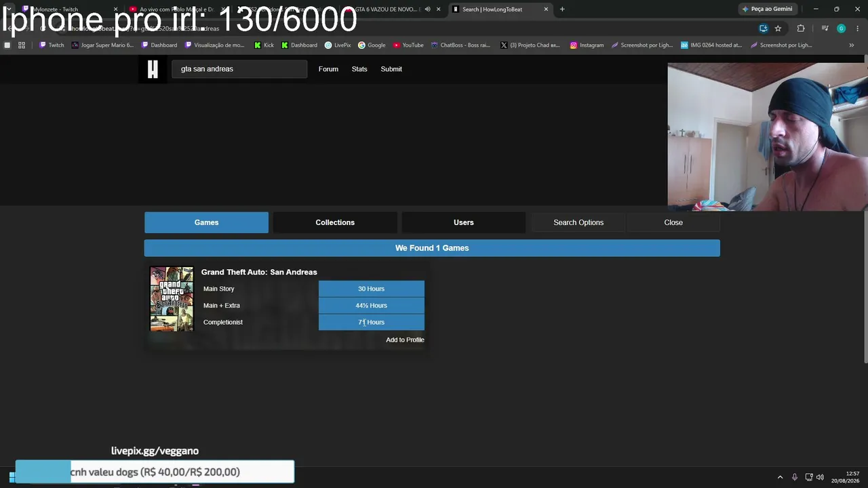Open the LivePix bookmark
The height and width of the screenshot is (488, 868).
(x=338, y=45)
